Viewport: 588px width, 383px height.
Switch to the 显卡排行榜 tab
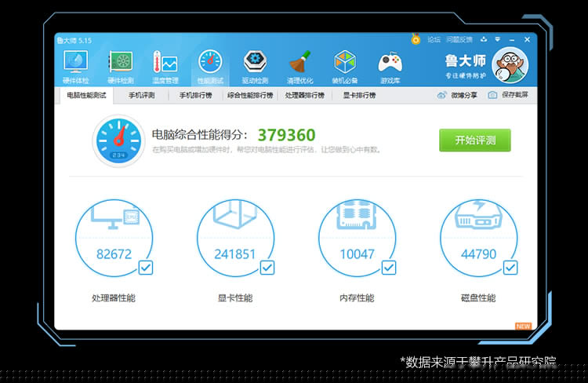pos(359,96)
